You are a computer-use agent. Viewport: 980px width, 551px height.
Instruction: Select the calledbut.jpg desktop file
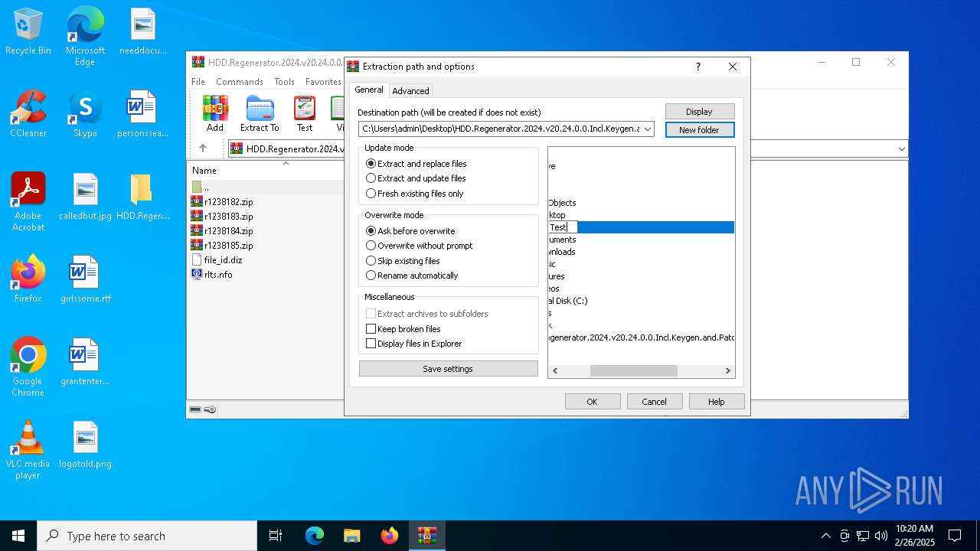85,197
